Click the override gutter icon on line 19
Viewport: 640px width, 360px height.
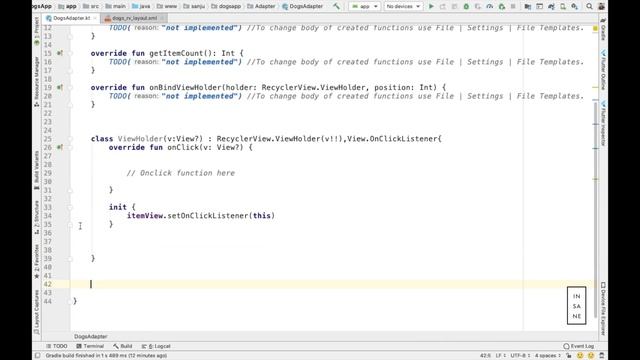60,87
